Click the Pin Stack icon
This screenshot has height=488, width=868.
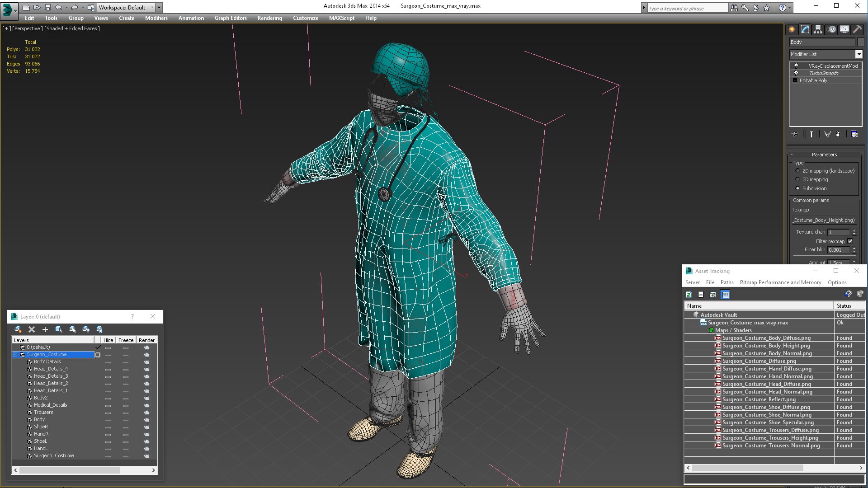796,134
